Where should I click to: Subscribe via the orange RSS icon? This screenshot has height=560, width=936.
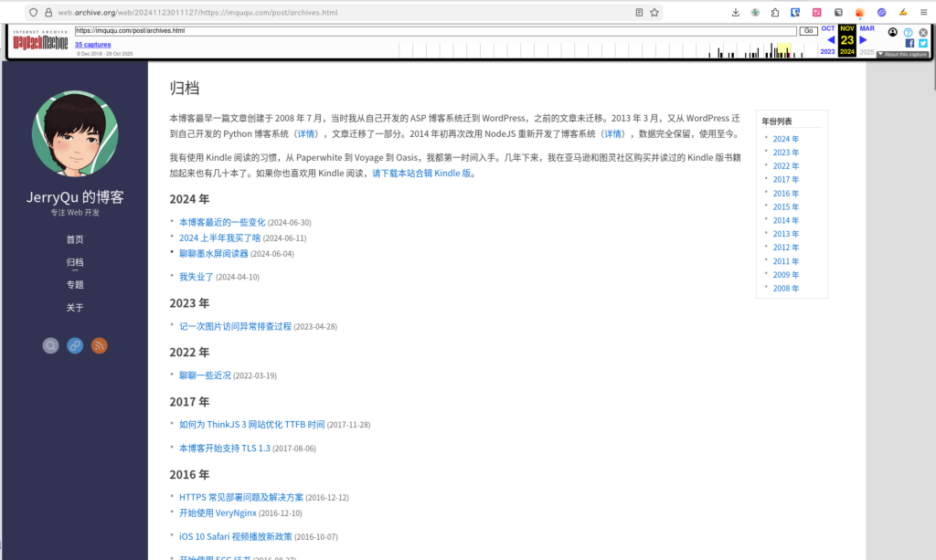point(99,345)
